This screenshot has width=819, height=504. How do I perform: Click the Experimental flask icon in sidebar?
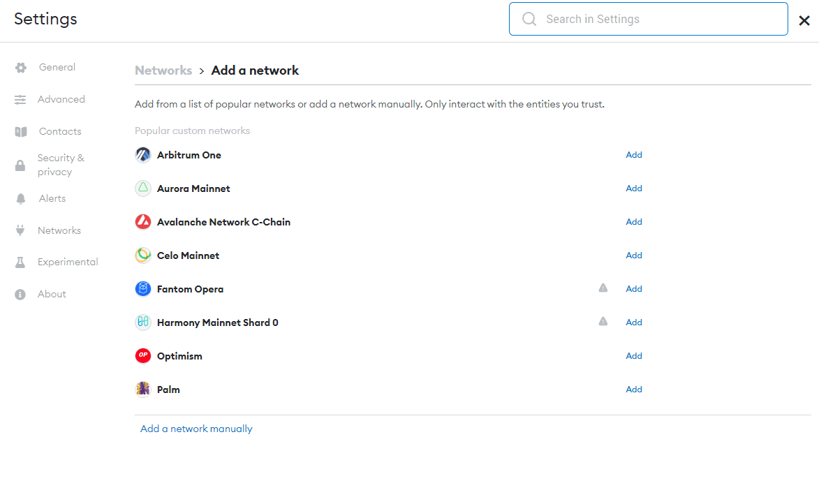tap(20, 262)
